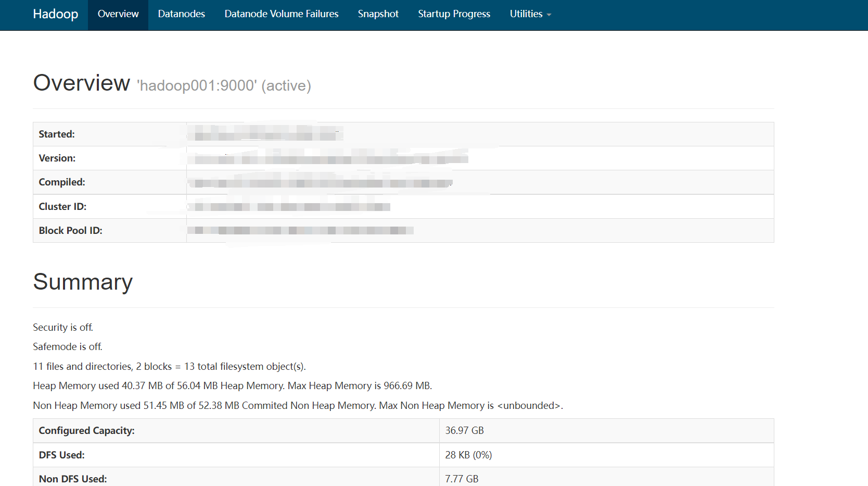Select the Block Pool ID label

pos(70,231)
